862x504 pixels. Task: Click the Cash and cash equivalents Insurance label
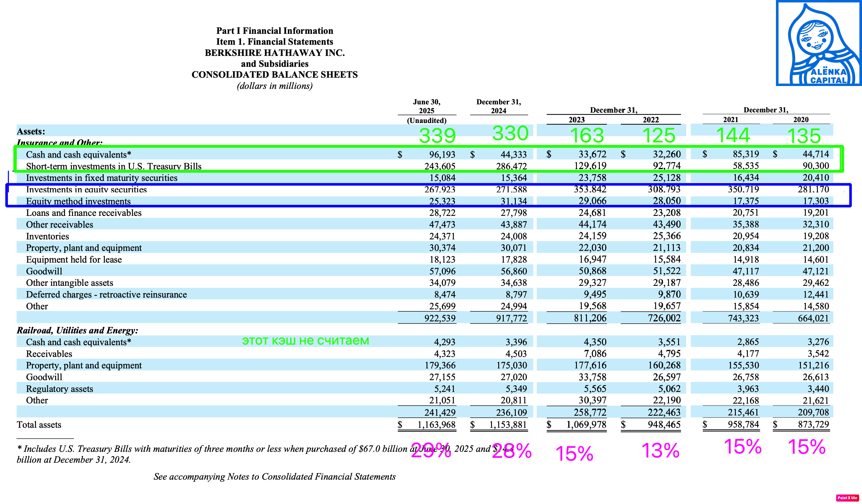[x=78, y=155]
